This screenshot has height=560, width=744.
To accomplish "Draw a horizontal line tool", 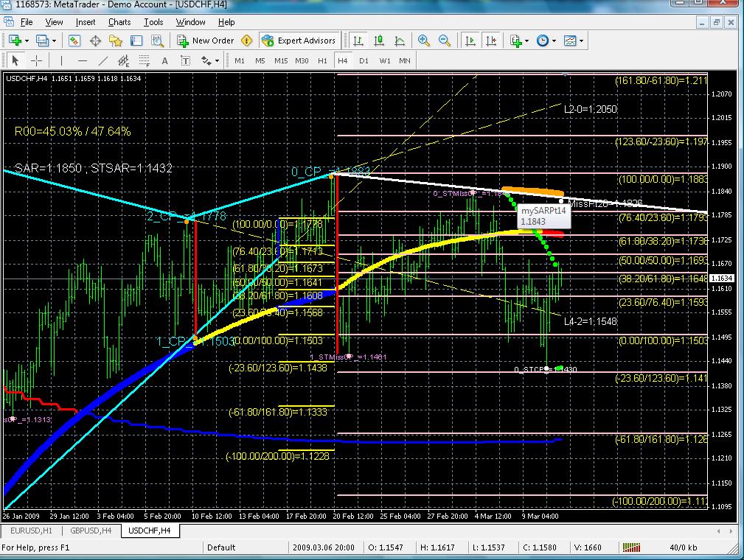I will coord(83,60).
